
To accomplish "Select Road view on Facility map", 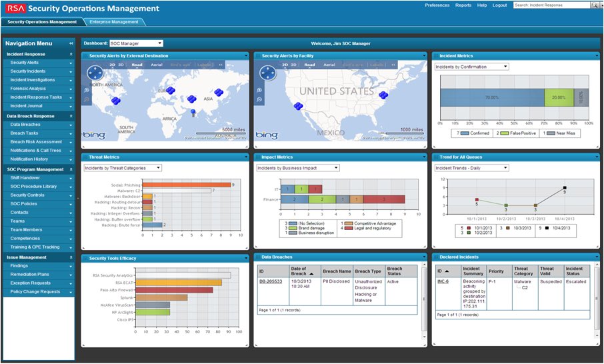I will pos(309,65).
